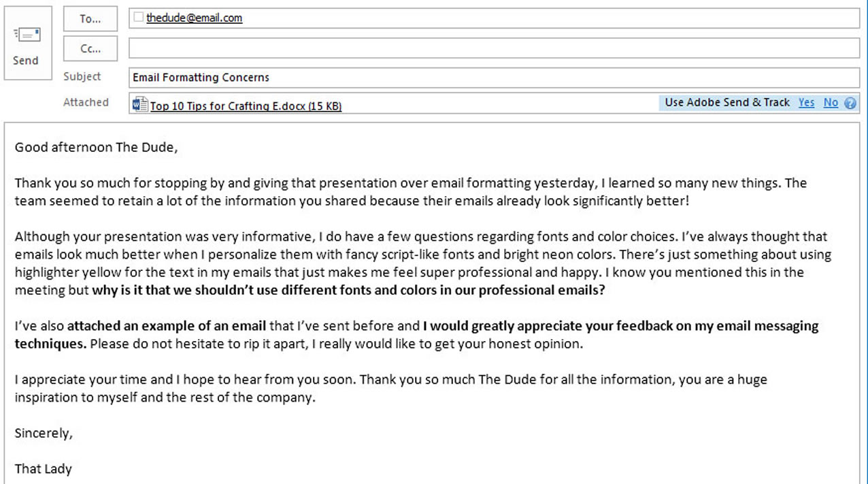This screenshot has height=484, width=868.
Task: Click the bold question about fonts and colors
Action: tap(348, 290)
